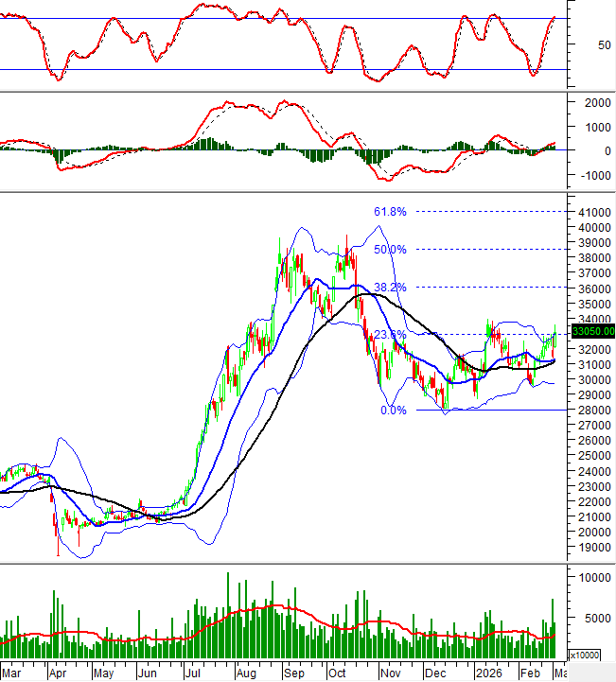This screenshot has width=616, height=682.
Task: Click the x10000 volume scale label
Action: click(x=583, y=655)
